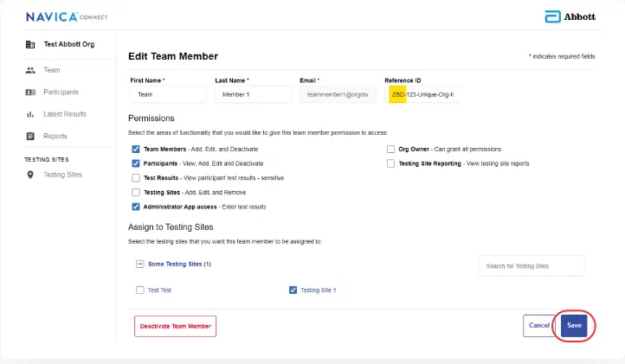Enable the Test Results permission checkbox
This screenshot has height=364, width=625.
[136, 177]
